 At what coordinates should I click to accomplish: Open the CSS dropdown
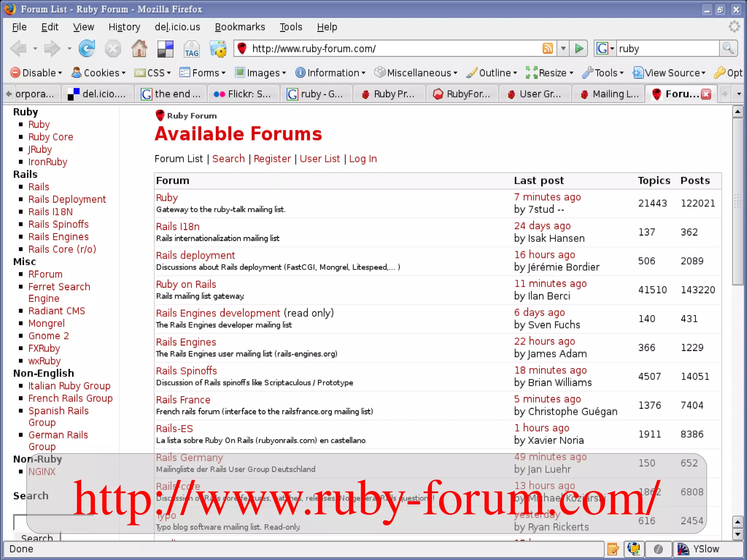tap(152, 73)
